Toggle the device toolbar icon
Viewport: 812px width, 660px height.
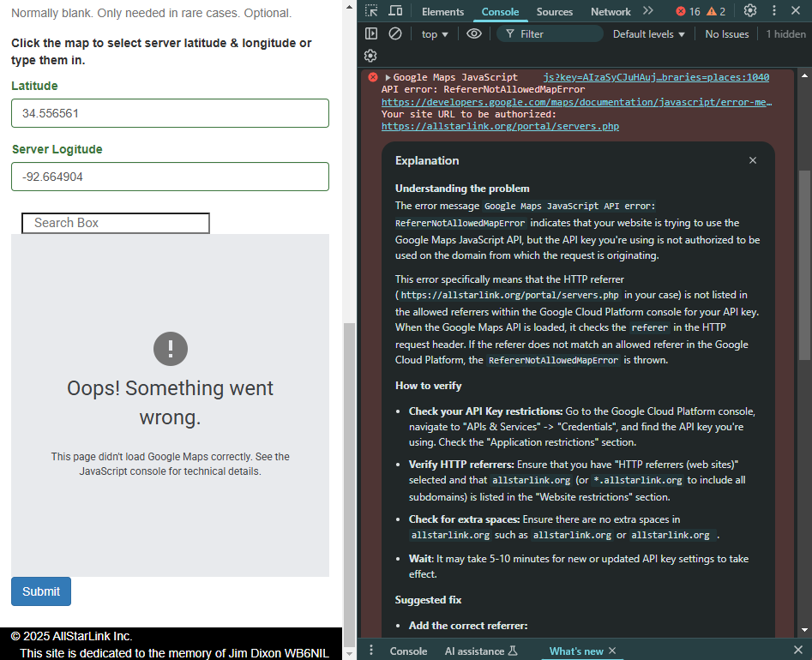[x=395, y=11]
